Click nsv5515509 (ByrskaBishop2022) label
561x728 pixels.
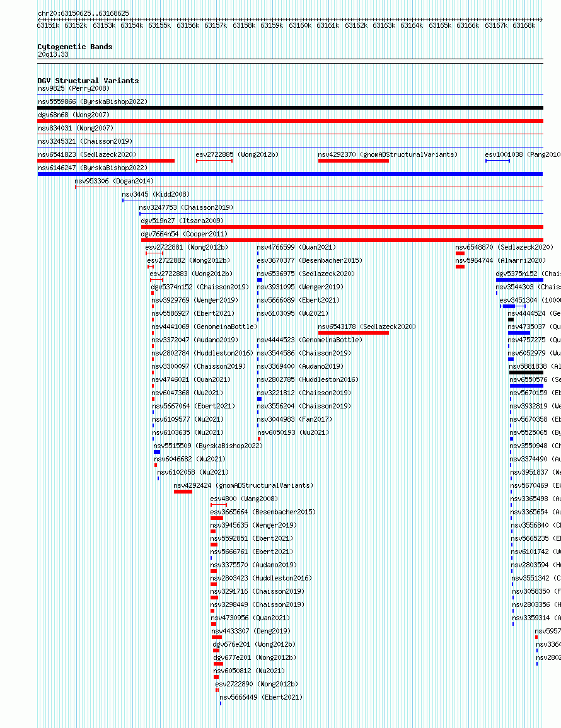click(208, 446)
